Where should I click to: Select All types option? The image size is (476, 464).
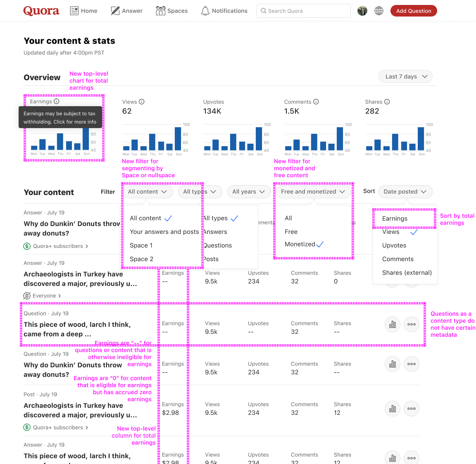[x=216, y=218]
